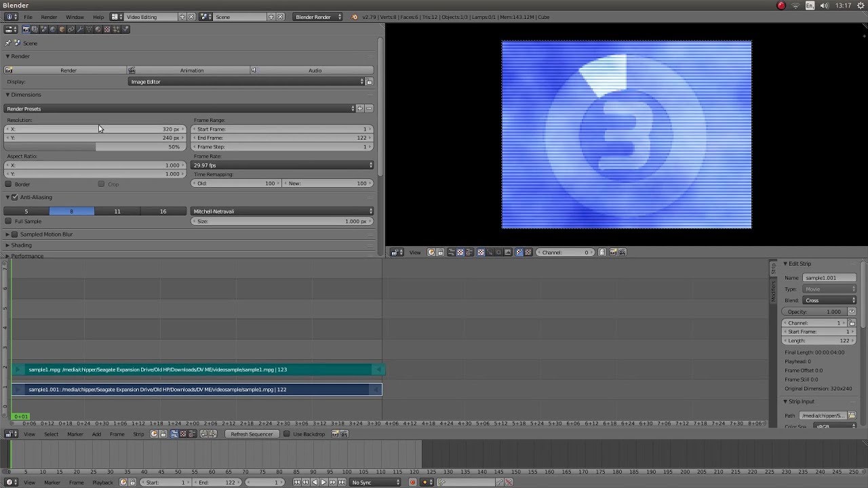Screen dimensions: 868x488
Task: Set anti-aliasing samples to 11
Action: point(117,211)
